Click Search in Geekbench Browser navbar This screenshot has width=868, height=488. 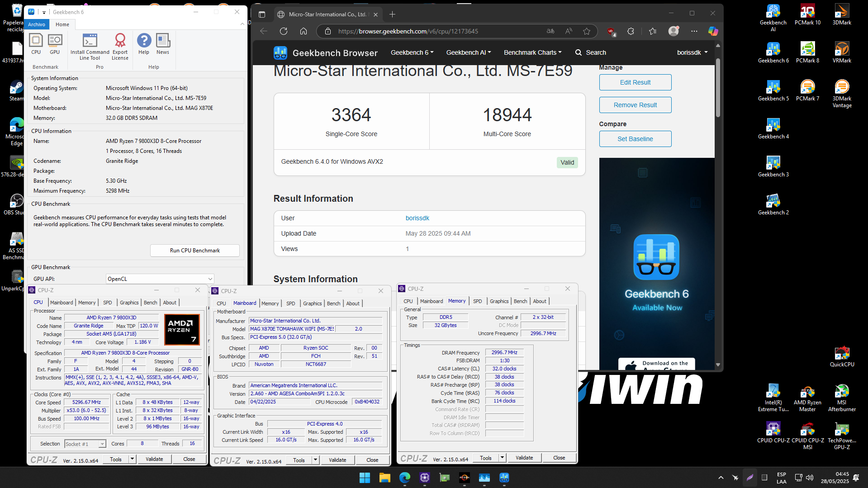[590, 52]
